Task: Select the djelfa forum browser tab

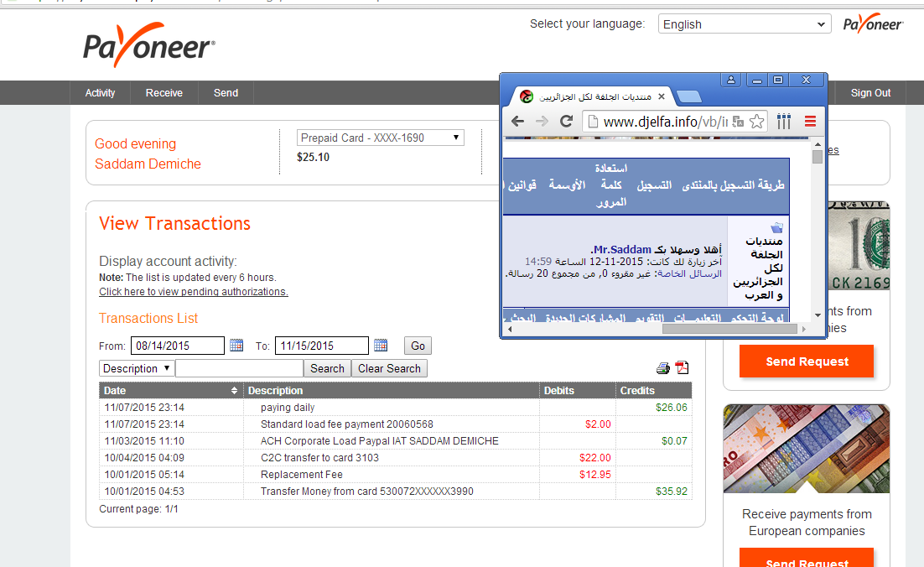Action: [x=593, y=96]
